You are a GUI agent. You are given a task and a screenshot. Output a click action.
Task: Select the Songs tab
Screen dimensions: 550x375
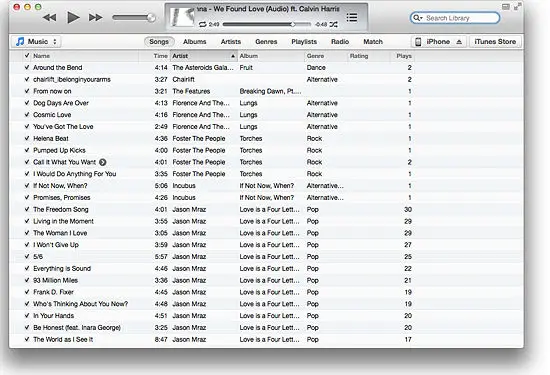(159, 41)
